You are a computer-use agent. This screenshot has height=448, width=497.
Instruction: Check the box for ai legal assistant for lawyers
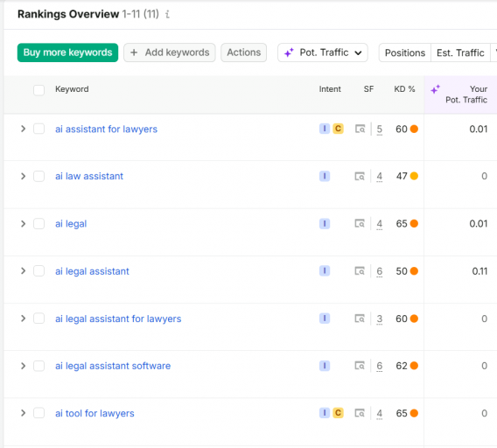coord(39,318)
